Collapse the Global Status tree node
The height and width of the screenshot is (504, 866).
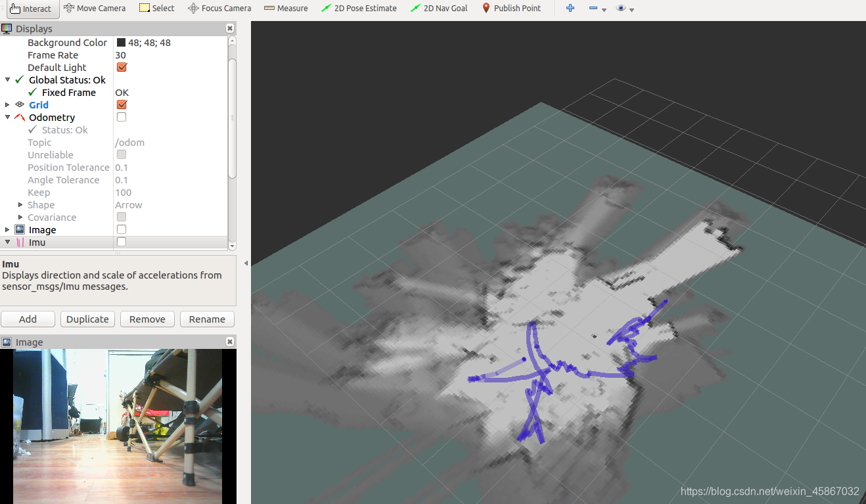pos(7,80)
